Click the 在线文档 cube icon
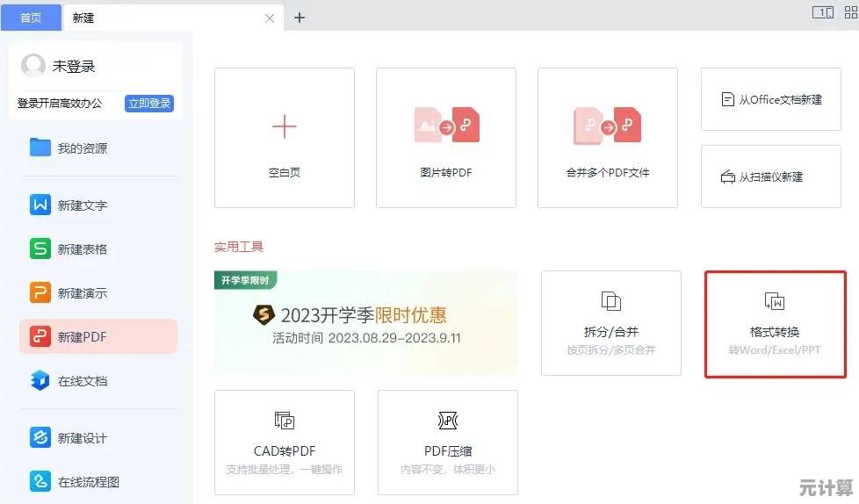Image resolution: width=859 pixels, height=504 pixels. [x=40, y=380]
